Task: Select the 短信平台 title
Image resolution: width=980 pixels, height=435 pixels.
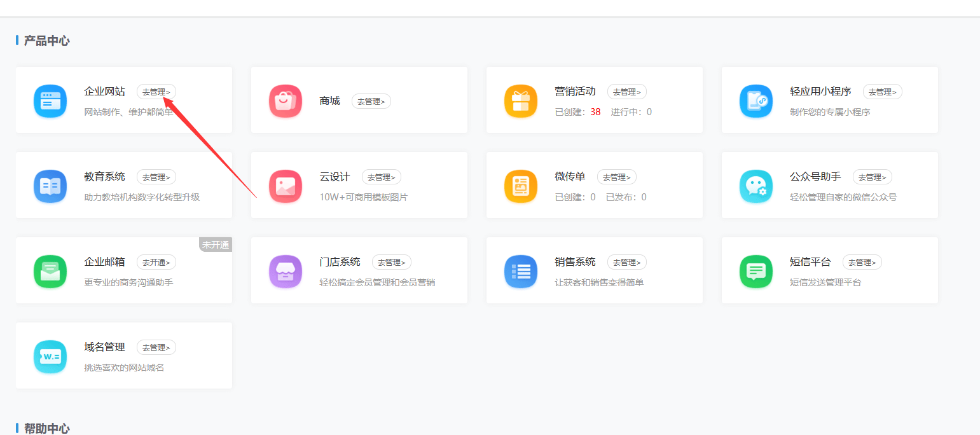Action: pyautogui.click(x=811, y=262)
